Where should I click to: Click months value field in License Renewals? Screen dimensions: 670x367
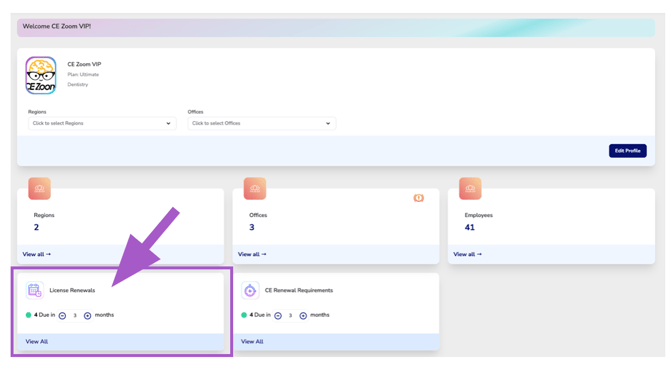75,316
